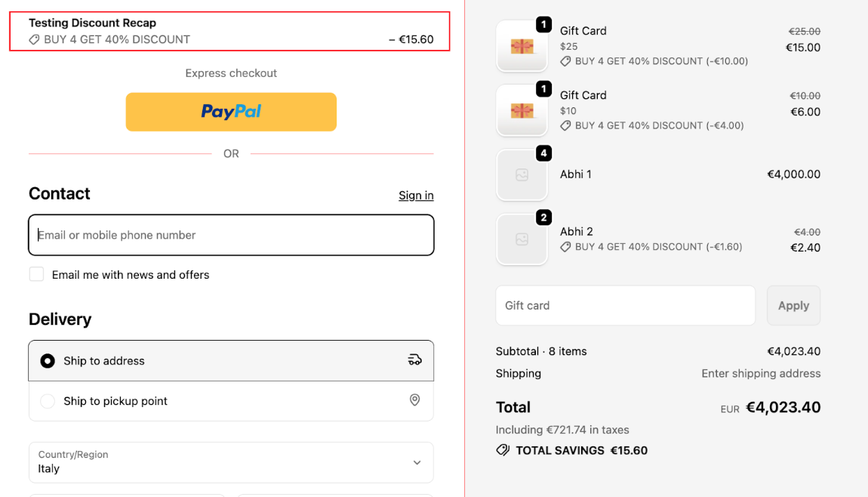This screenshot has height=497, width=868.
Task: Click the location pin icon for pickup point
Action: (414, 400)
